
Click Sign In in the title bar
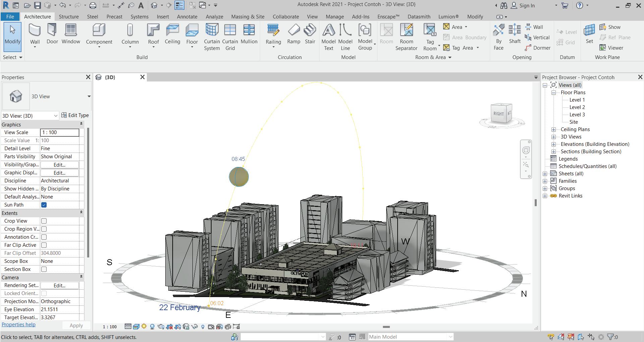click(523, 6)
